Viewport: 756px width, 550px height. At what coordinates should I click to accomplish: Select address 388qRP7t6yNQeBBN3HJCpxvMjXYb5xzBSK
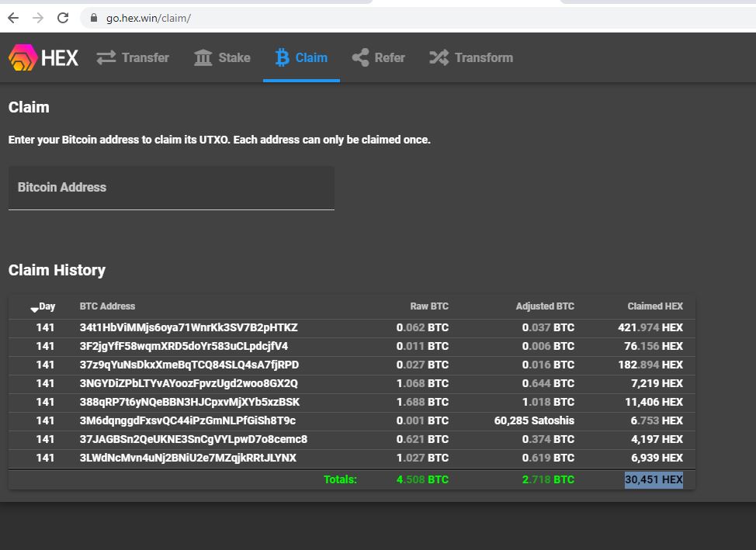[x=189, y=402]
